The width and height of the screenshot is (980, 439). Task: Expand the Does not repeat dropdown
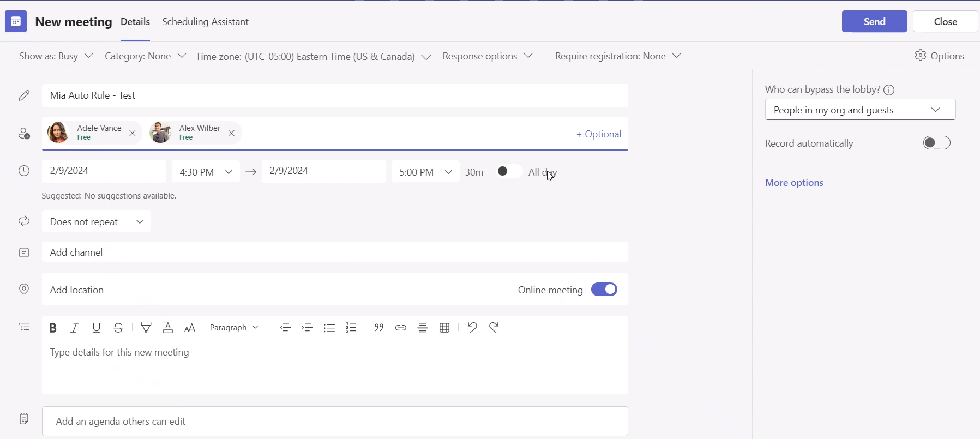[97, 221]
